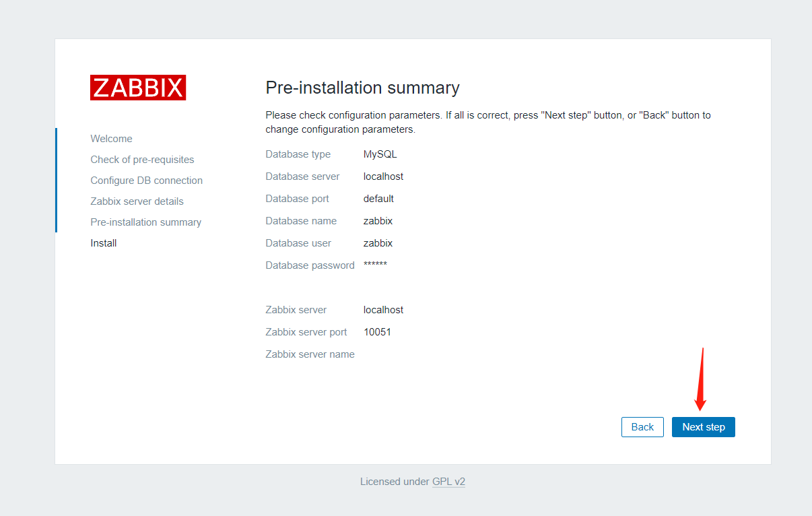812x516 pixels.
Task: Select Pre-installation summary sidebar step
Action: [146, 222]
